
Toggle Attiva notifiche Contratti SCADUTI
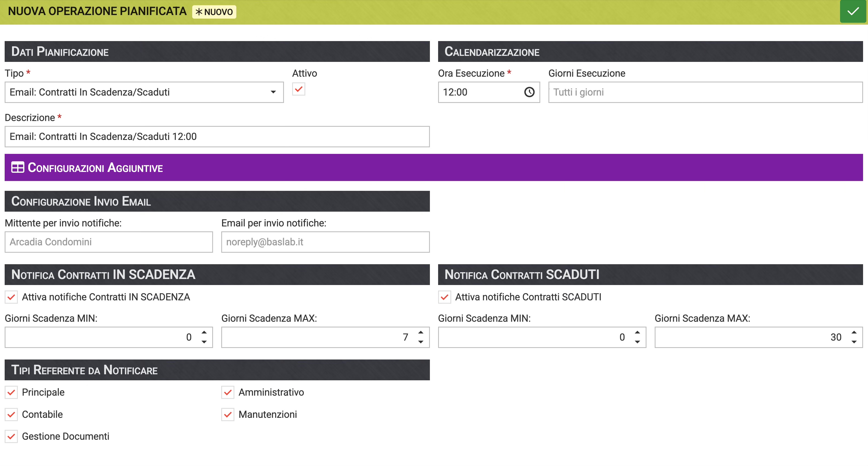[x=444, y=297]
